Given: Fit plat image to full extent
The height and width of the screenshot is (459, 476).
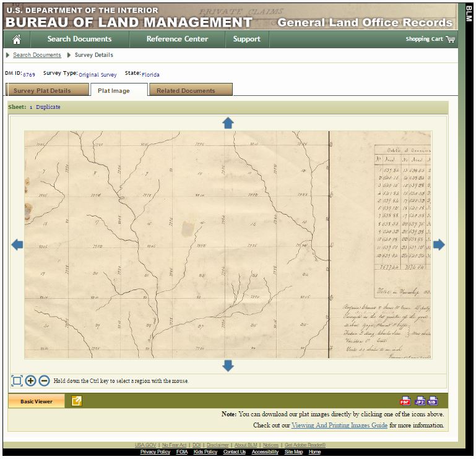Looking at the screenshot, I should 17,380.
